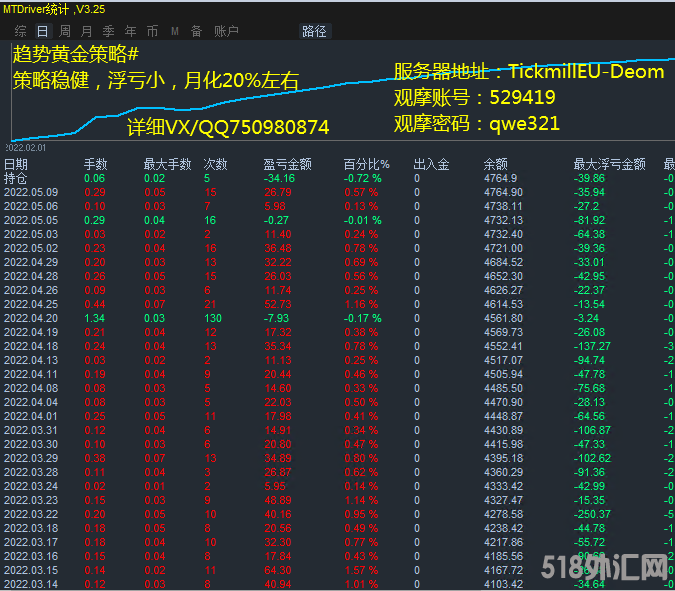Click the 百分比% column header
Image resolution: width=675 pixels, height=591 pixels.
366,164
